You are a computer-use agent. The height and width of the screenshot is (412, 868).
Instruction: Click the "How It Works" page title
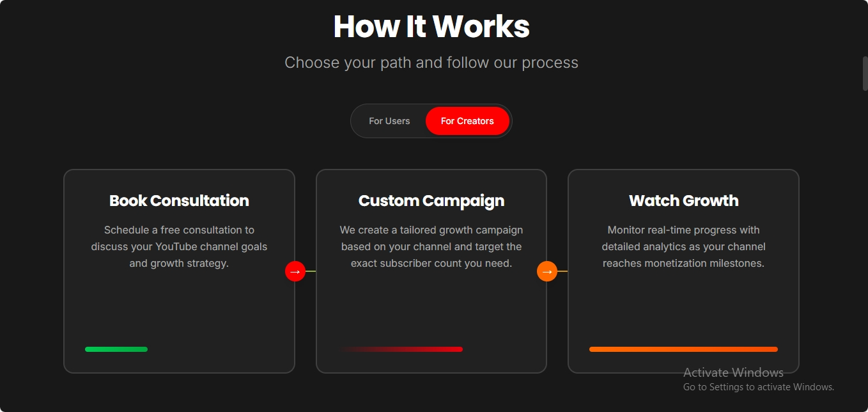pos(431,26)
